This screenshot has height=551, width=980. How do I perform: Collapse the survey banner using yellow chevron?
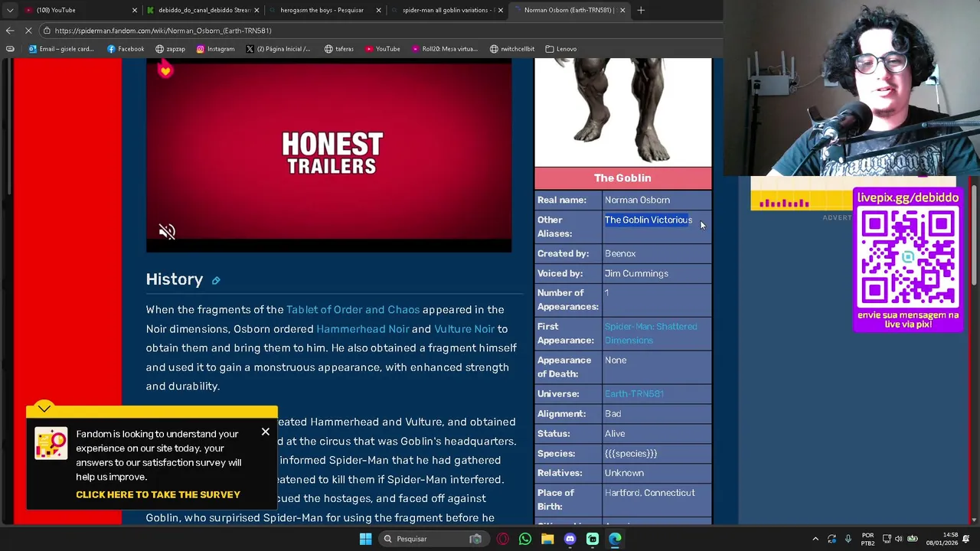pos(44,409)
